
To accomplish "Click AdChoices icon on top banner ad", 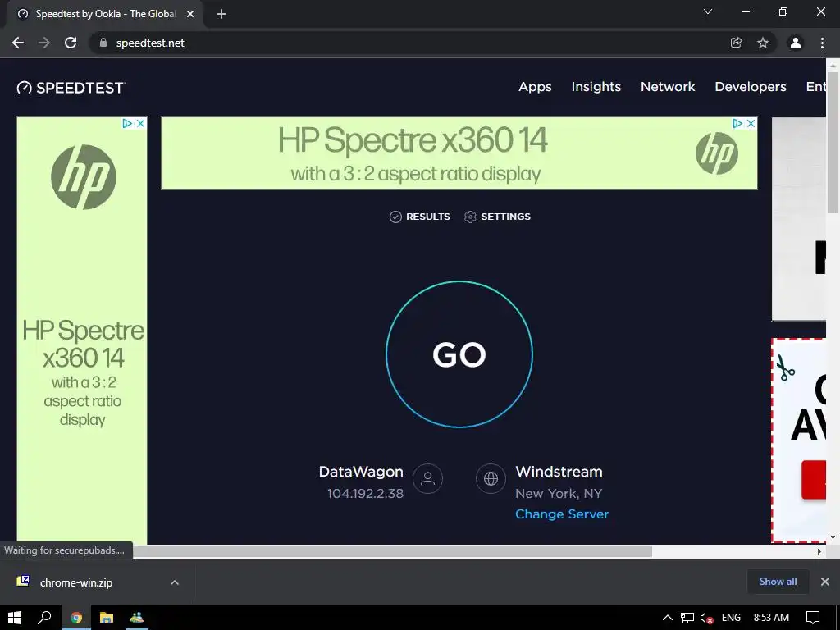I will pyautogui.click(x=737, y=123).
